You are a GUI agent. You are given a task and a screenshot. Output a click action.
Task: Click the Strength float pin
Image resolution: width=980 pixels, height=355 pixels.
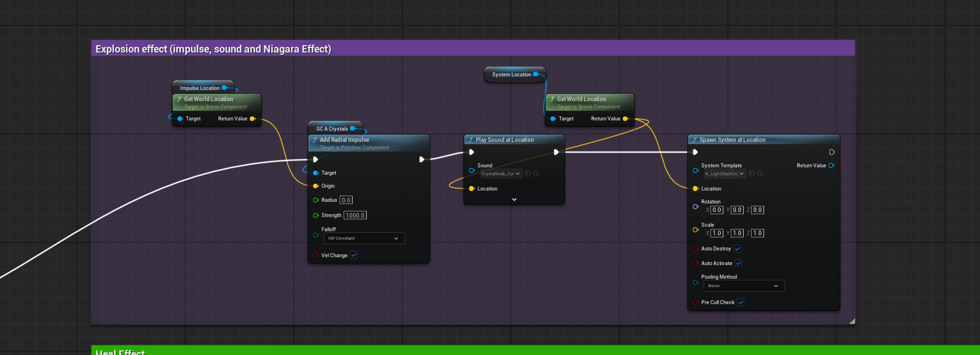tap(316, 215)
